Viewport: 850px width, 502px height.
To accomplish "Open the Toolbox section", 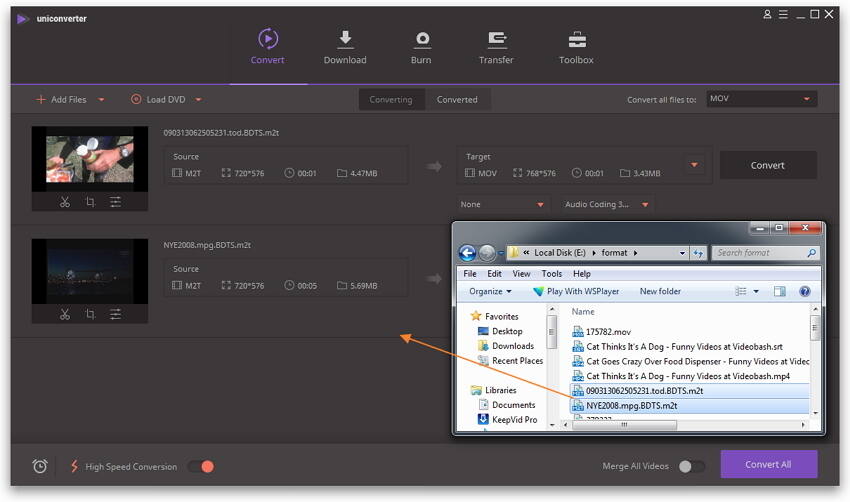I will [576, 48].
